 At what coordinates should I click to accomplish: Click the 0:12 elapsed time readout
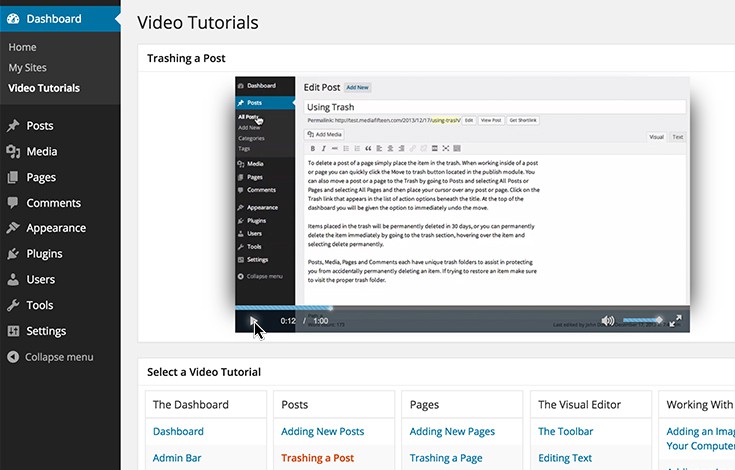pos(288,321)
